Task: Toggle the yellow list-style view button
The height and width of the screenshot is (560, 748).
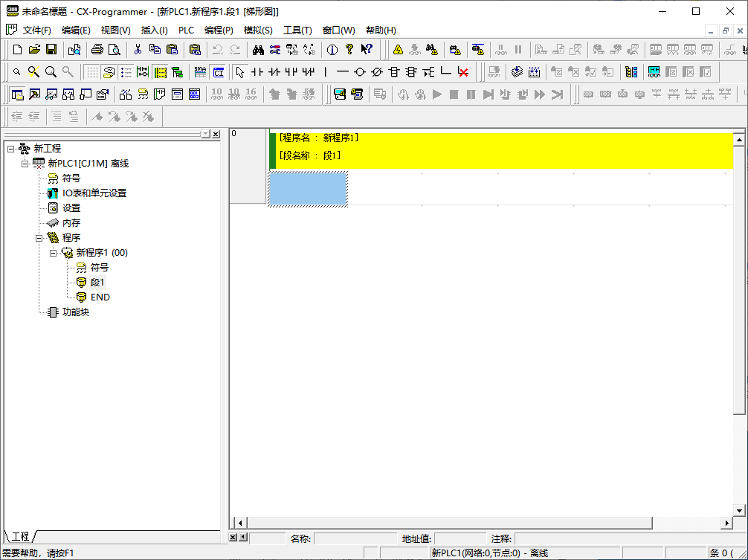Action: (161, 72)
